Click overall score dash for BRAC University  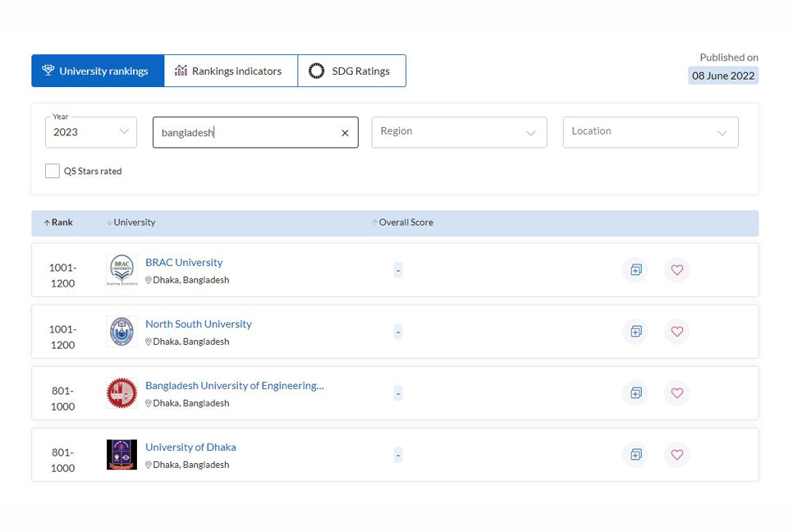pos(398,270)
